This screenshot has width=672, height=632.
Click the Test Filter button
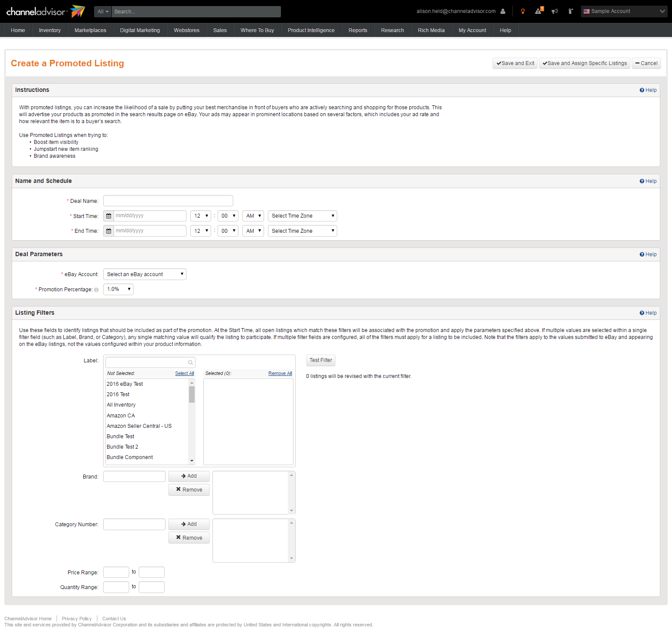(321, 360)
